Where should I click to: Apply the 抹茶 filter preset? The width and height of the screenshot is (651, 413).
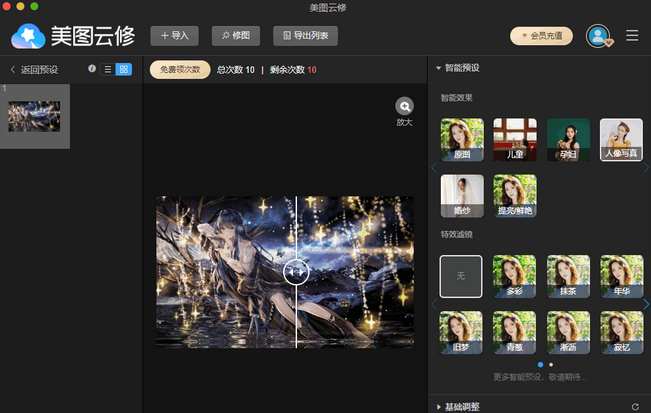point(568,275)
